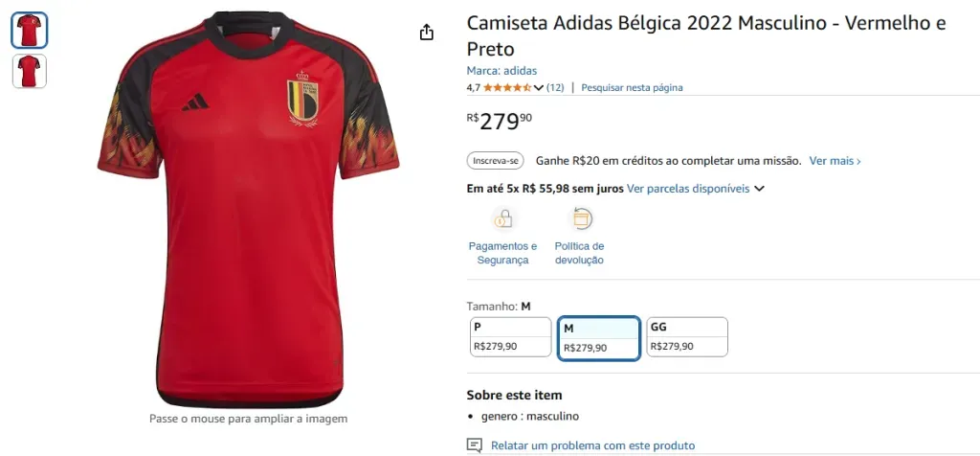
Task: Select the back view jersey thumbnail
Action: click(29, 71)
